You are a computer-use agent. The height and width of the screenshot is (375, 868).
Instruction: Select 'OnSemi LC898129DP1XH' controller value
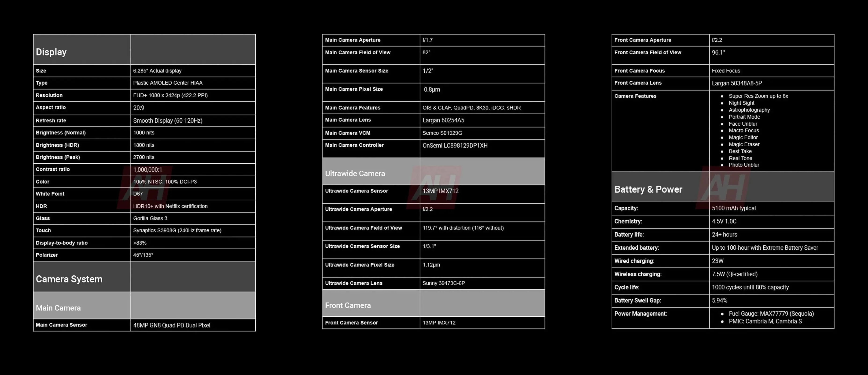tap(455, 146)
